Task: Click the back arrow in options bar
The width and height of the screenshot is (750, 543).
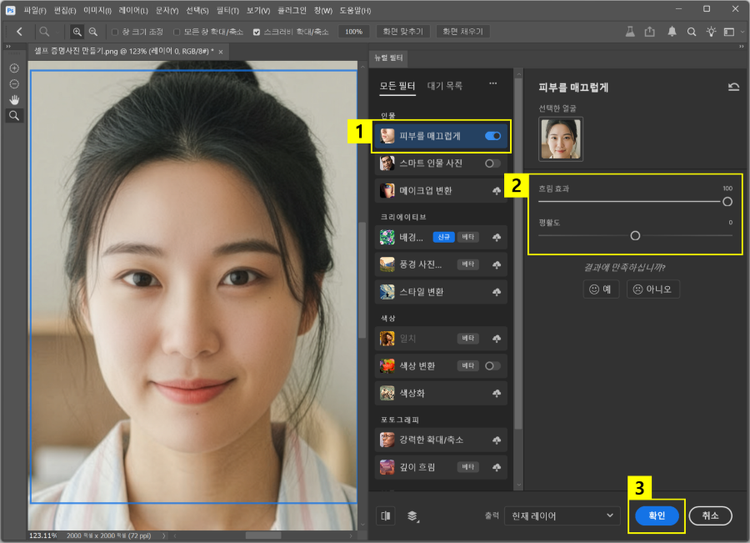Action: pos(19,32)
